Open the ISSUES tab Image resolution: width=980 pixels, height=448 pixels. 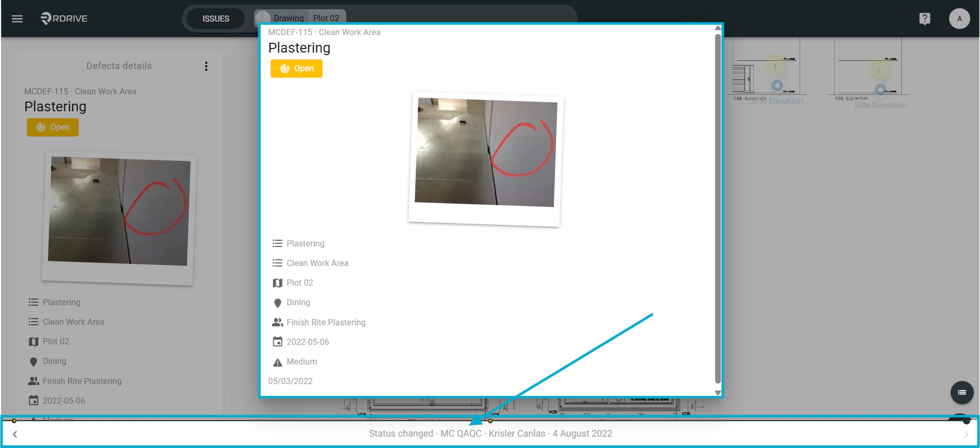215,19
